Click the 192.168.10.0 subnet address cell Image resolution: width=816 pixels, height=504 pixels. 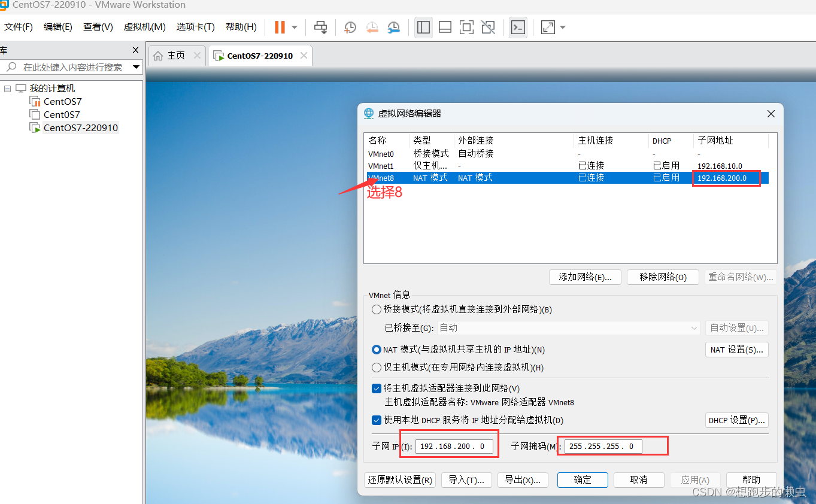(720, 166)
